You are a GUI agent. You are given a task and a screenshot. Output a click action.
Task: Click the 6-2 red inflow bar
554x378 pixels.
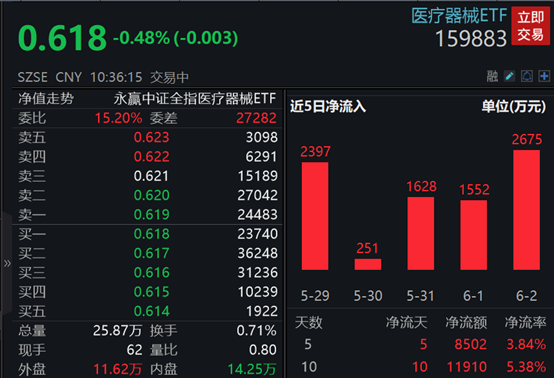coord(526,210)
